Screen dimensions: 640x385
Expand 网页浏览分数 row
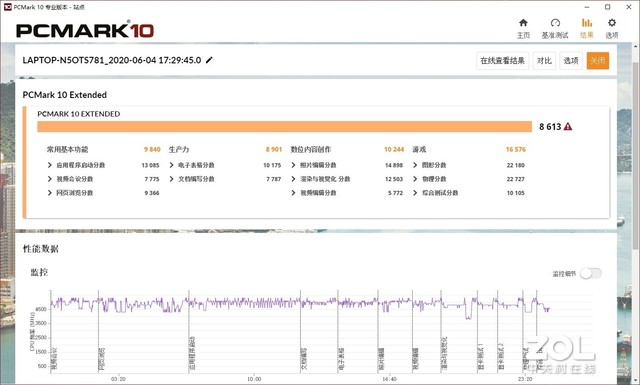[x=49, y=193]
